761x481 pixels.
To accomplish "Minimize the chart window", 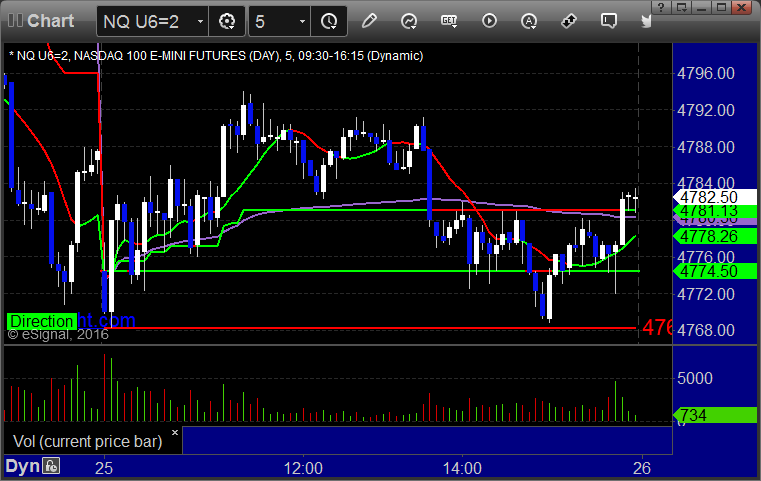I will pyautogui.click(x=701, y=7).
